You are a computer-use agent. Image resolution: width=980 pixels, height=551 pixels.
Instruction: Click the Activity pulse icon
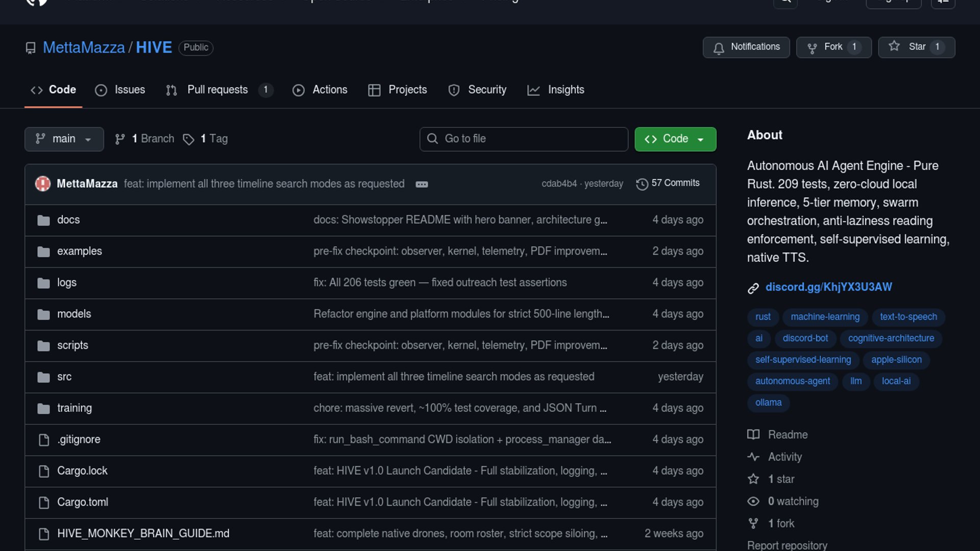(753, 457)
